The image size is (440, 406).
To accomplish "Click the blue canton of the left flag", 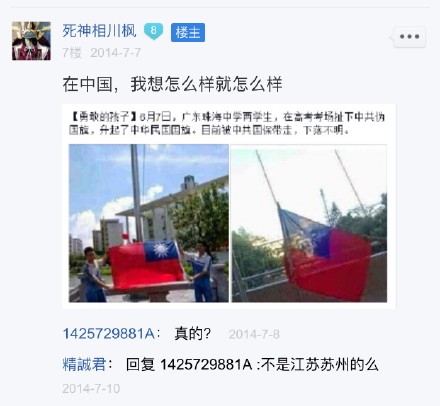I will (x=161, y=250).
